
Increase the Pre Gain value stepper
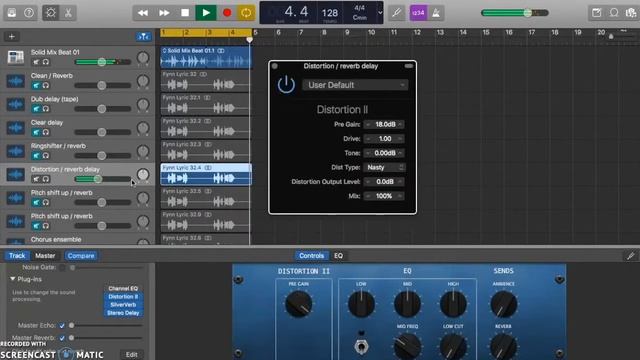(x=400, y=124)
